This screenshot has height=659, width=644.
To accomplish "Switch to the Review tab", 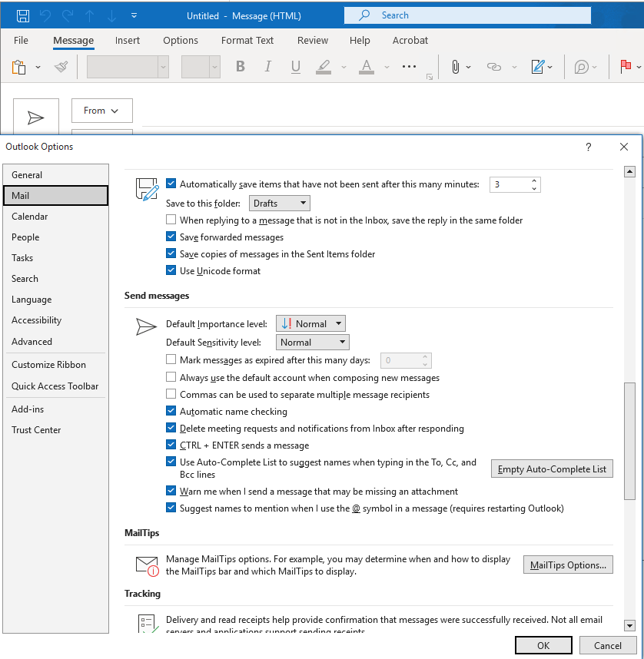I will (x=313, y=41).
